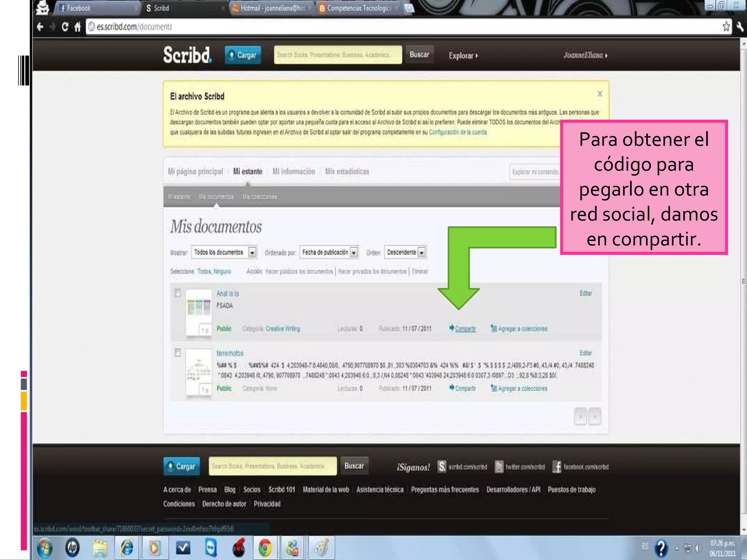Click the top Cargar upload button

click(x=243, y=55)
